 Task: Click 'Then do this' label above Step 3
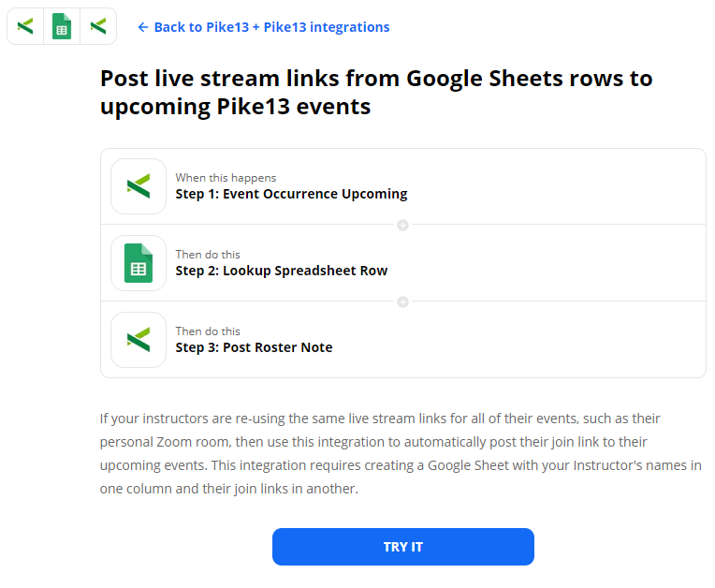pos(208,331)
